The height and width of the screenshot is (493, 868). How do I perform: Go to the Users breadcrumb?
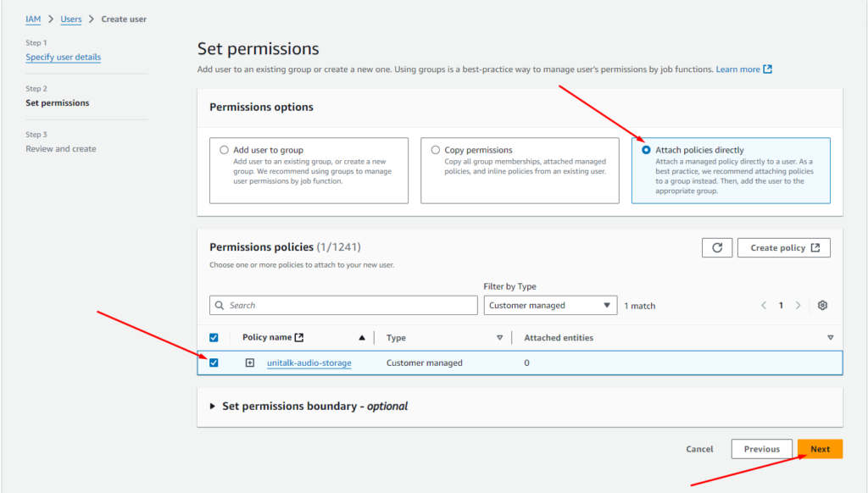(x=71, y=19)
